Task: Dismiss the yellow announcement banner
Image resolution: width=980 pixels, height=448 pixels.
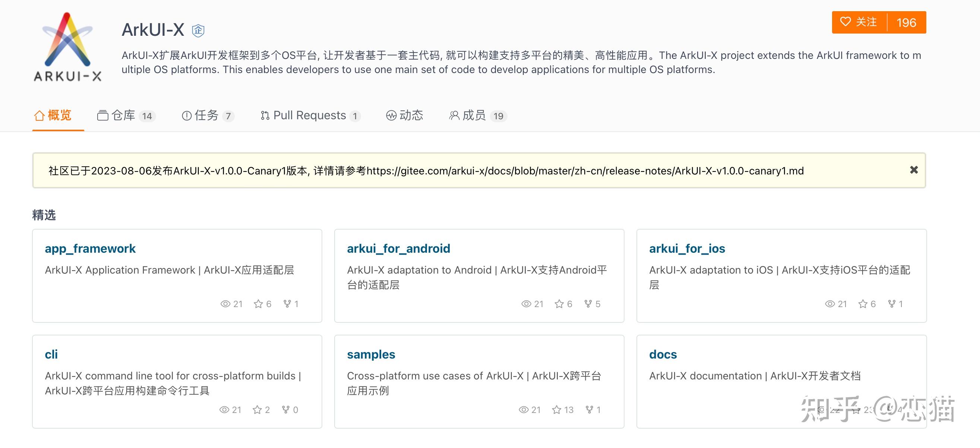Action: click(x=914, y=170)
